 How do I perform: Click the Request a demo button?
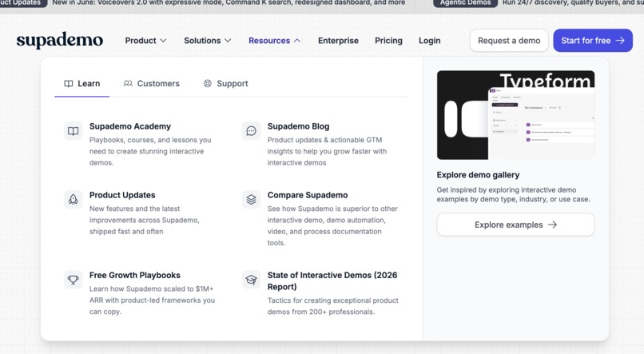pyautogui.click(x=509, y=40)
